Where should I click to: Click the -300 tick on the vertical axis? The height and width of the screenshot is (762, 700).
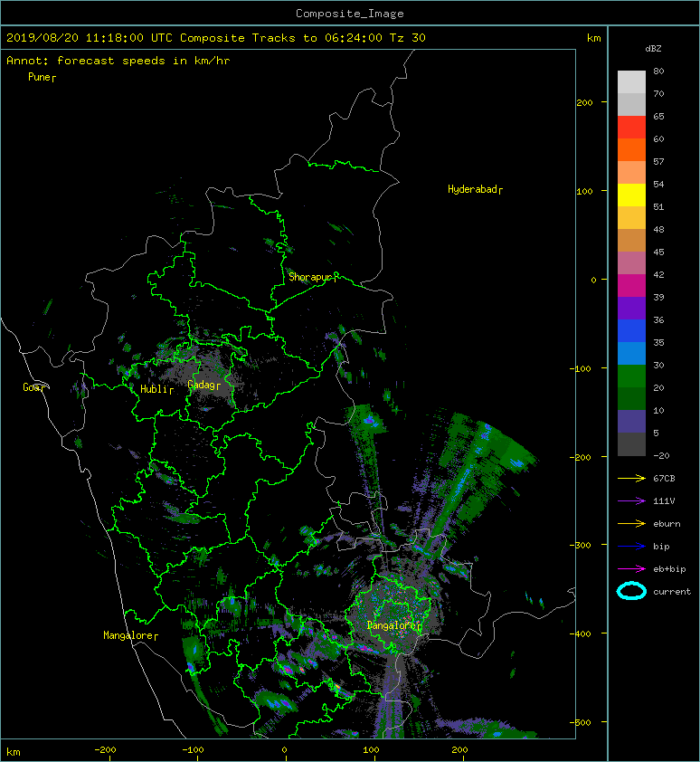580,546
